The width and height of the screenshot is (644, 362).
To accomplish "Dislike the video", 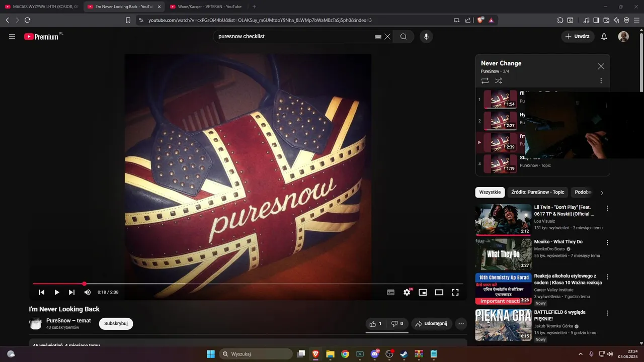I will click(397, 324).
